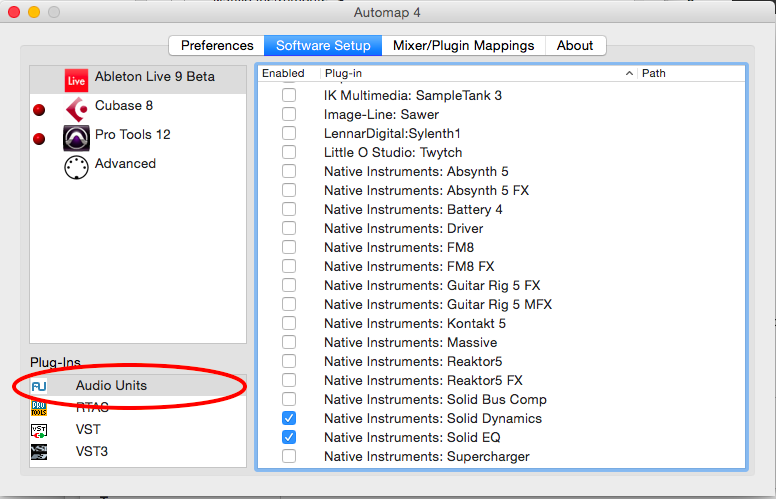
Task: Uncheck Native Instruments: Solid Dynamics
Action: click(289, 418)
